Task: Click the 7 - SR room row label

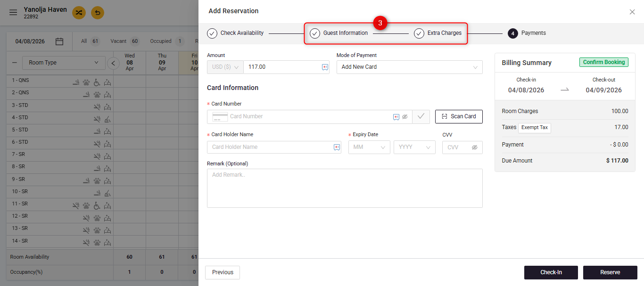Action: point(18,154)
